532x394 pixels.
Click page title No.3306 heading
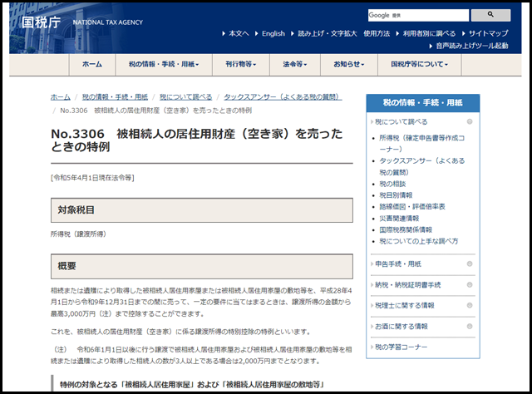[197, 140]
